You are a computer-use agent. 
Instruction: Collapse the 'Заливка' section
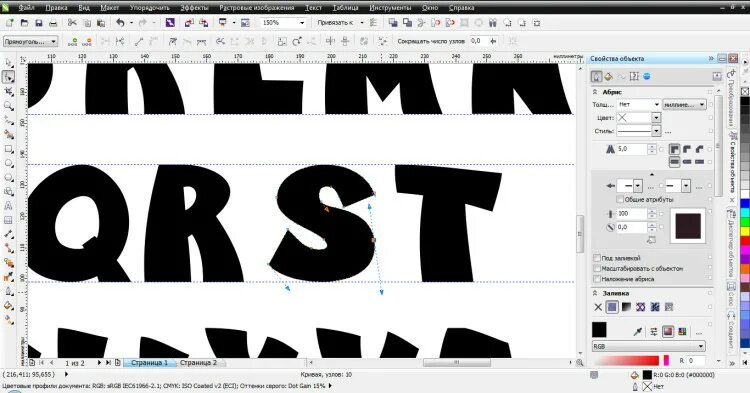[595, 293]
